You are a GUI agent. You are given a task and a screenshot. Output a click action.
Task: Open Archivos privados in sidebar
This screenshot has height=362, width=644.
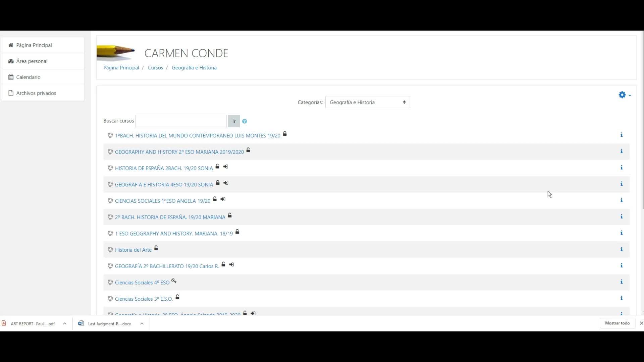coord(36,93)
